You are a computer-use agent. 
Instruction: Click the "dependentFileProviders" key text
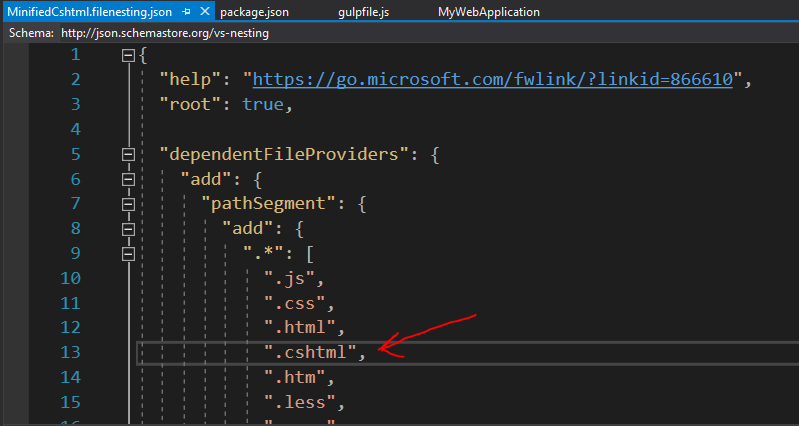coord(285,154)
